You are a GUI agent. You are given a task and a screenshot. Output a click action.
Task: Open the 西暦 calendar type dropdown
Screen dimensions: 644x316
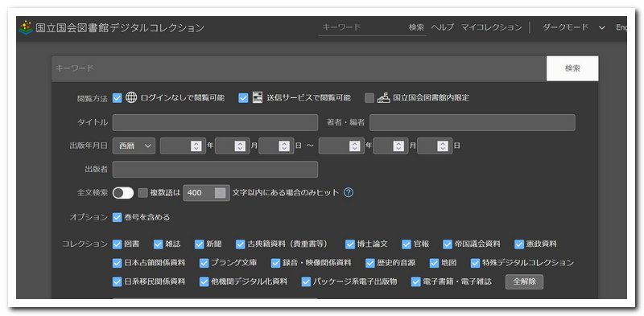tap(134, 146)
